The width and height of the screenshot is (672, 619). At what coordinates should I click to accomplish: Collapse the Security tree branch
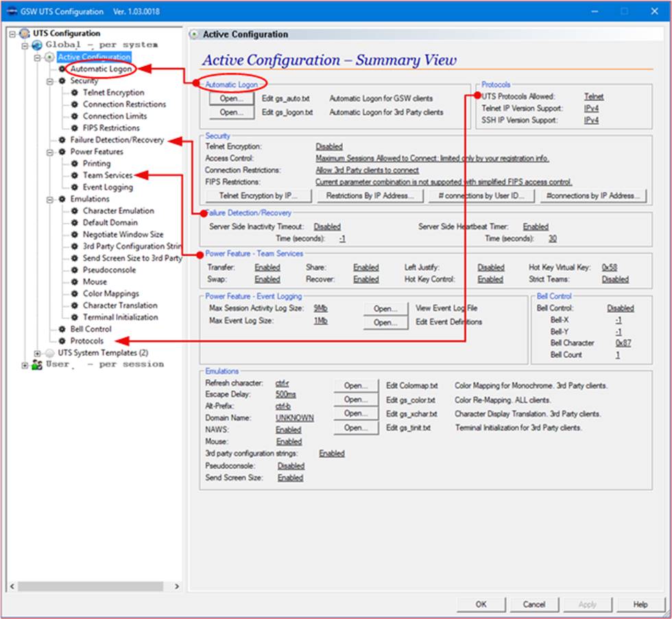tap(49, 81)
